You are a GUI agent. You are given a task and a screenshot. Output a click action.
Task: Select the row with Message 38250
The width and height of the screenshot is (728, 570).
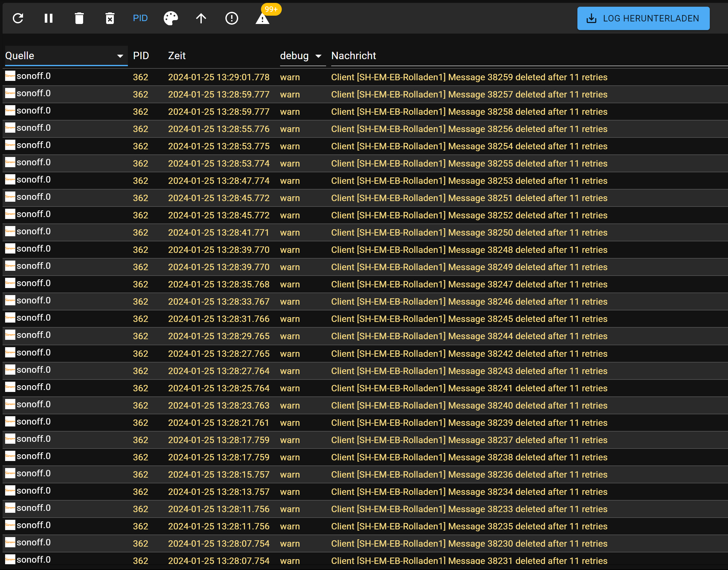pos(365,233)
